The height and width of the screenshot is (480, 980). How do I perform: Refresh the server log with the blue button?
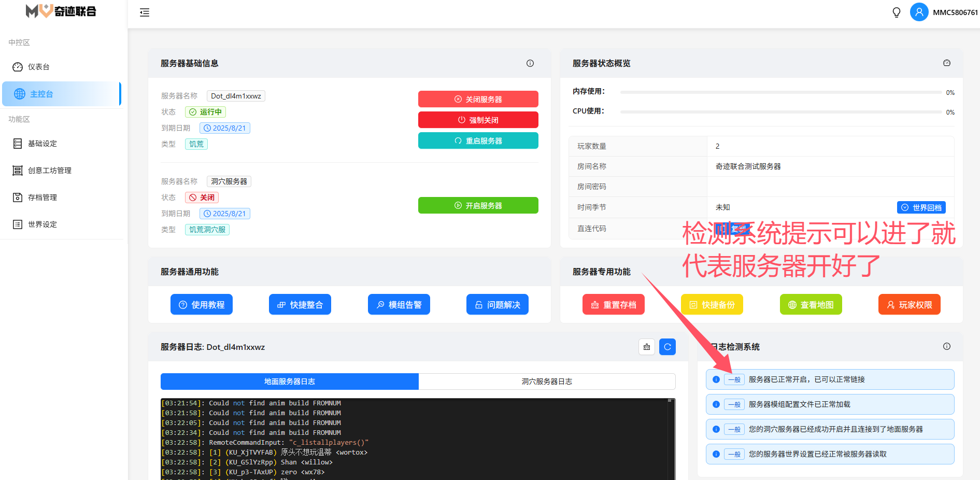667,347
